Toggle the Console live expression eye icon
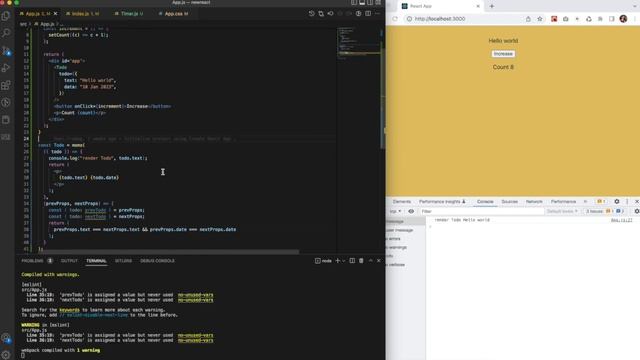 point(411,211)
